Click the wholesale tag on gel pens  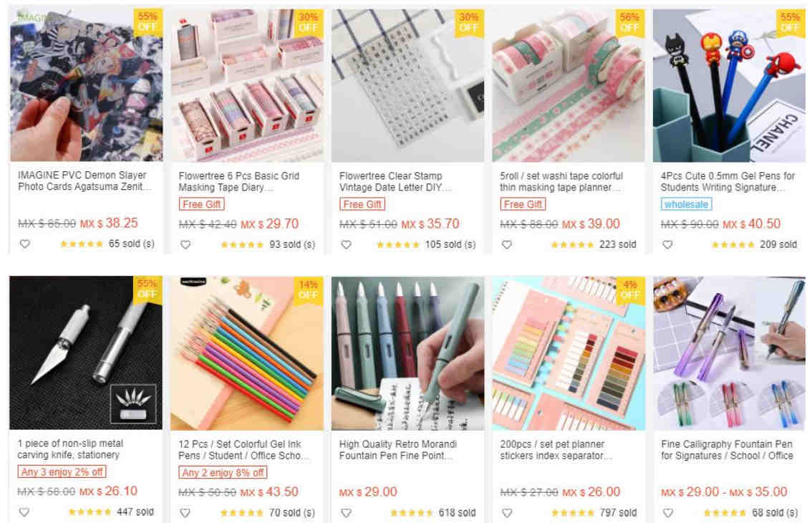(x=686, y=204)
